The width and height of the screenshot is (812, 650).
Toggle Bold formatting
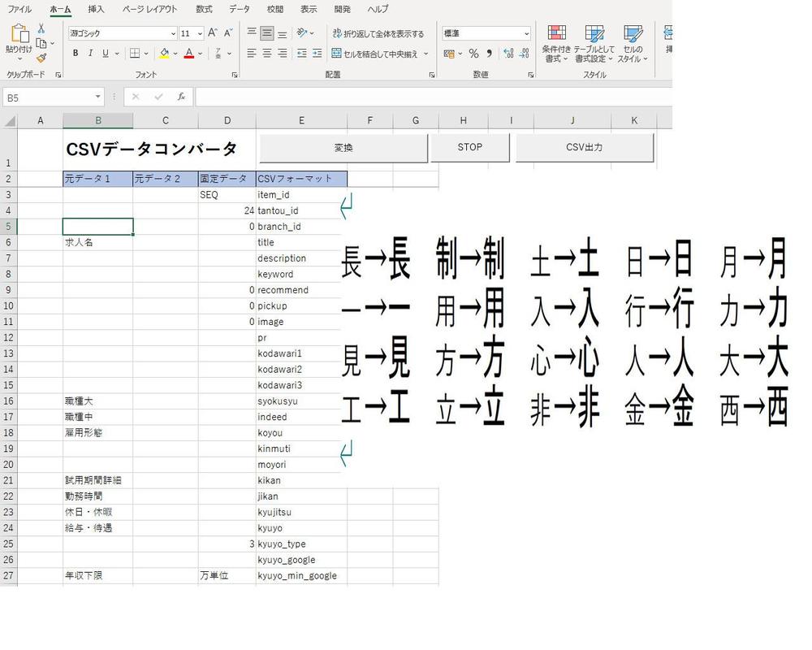pyautogui.click(x=76, y=53)
